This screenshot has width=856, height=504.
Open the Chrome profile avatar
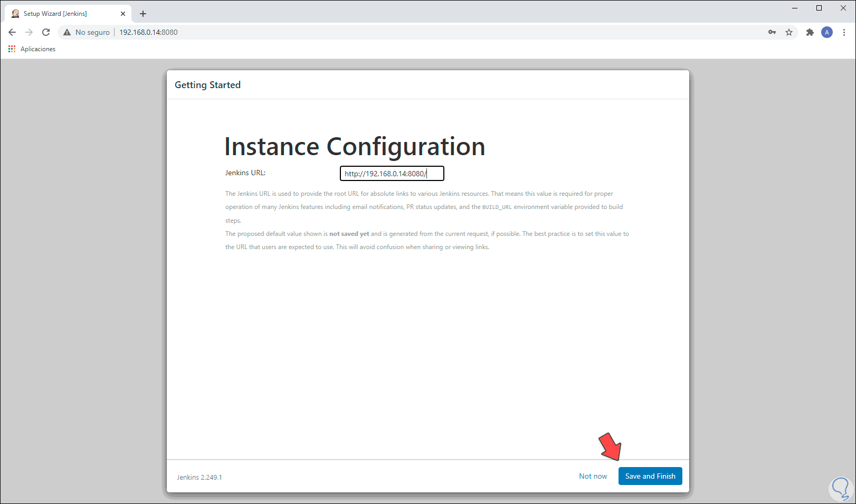coord(827,32)
